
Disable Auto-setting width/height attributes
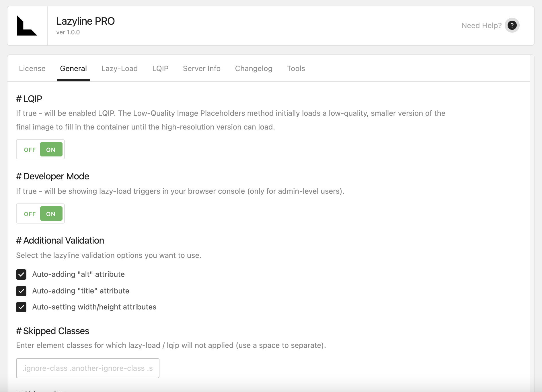click(x=21, y=307)
